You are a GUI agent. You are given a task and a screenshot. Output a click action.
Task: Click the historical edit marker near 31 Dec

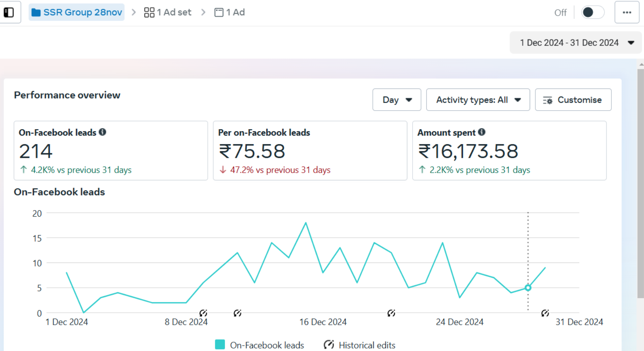click(x=545, y=313)
